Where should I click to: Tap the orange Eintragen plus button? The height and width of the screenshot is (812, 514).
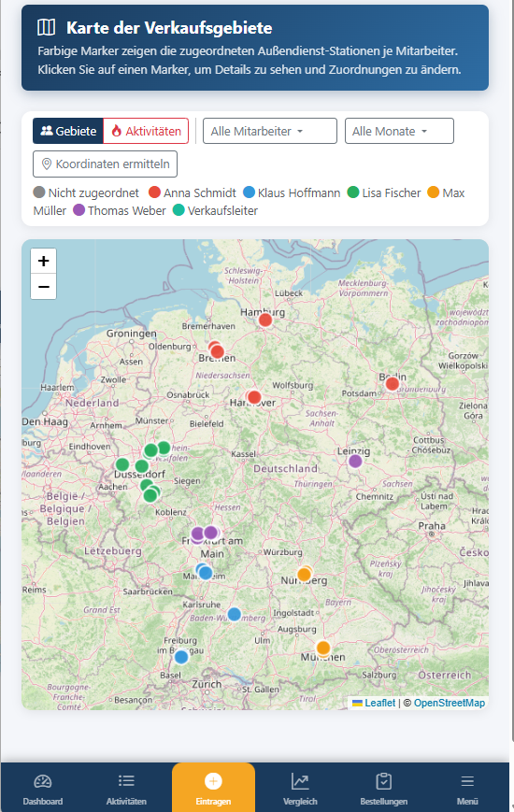[x=213, y=788]
